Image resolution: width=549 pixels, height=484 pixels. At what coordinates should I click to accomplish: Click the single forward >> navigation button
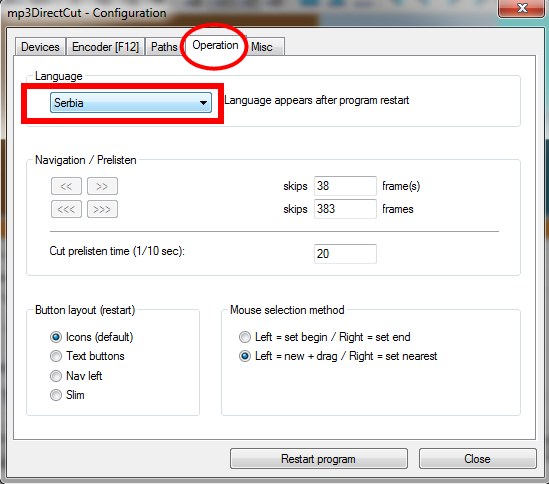(x=102, y=186)
